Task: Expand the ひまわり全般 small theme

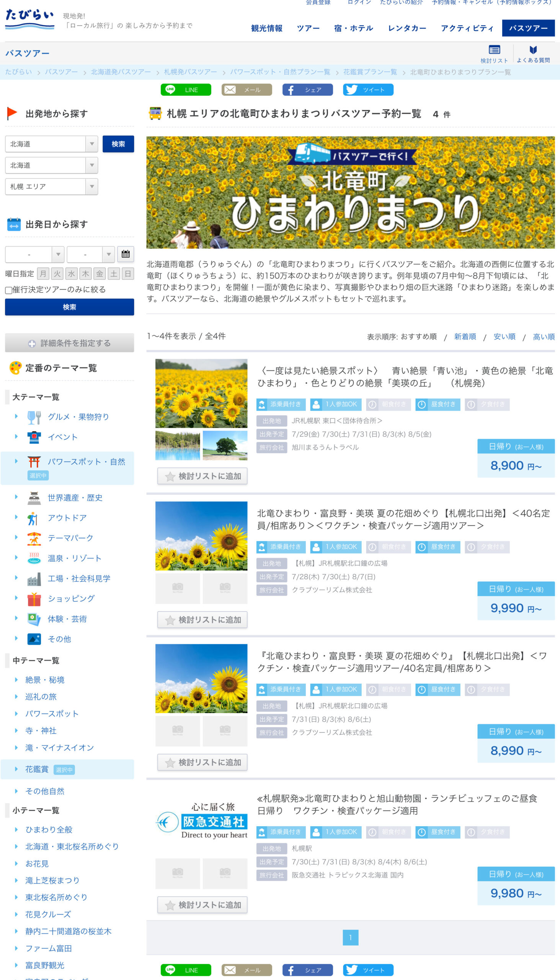Action: coord(49,830)
